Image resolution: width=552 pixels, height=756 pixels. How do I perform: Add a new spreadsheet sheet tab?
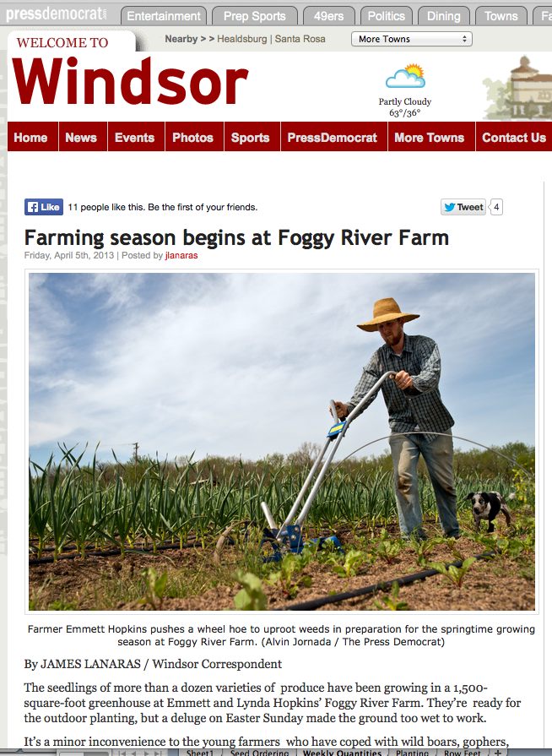[x=498, y=753]
